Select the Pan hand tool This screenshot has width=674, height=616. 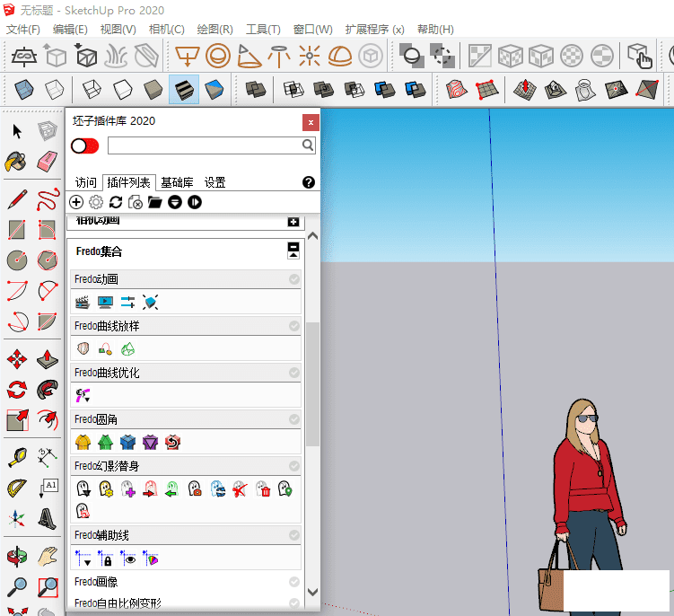click(48, 556)
